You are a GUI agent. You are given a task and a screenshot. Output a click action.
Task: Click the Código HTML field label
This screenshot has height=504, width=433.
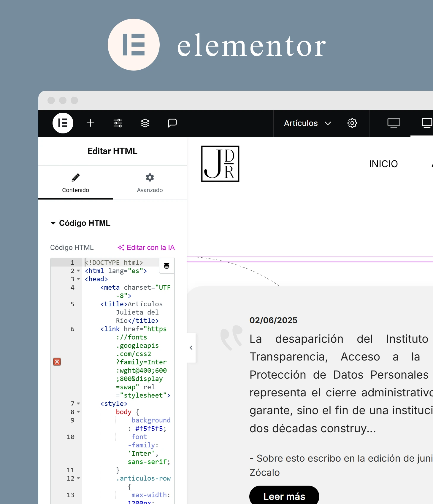click(72, 248)
